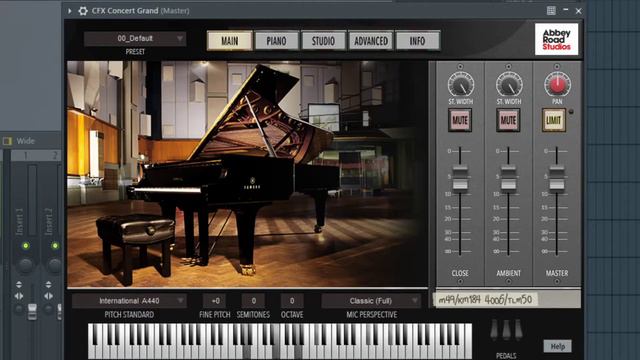The height and width of the screenshot is (360, 640).
Task: Open the plugin settings gear icon
Action: pyautogui.click(x=83, y=11)
